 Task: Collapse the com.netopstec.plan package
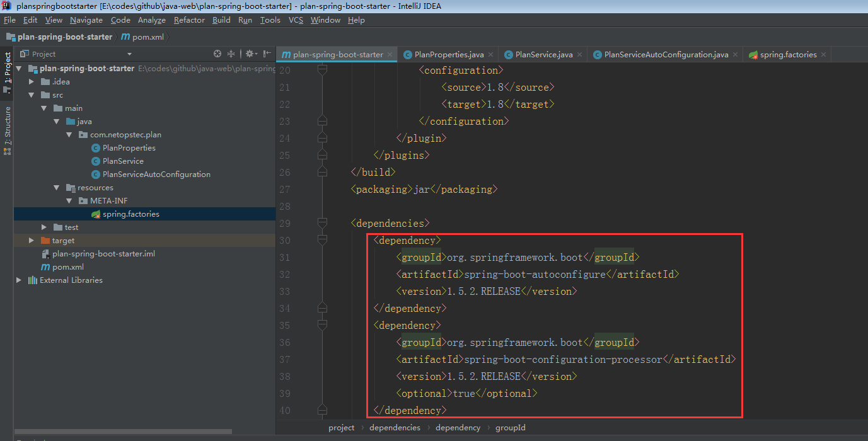point(69,134)
